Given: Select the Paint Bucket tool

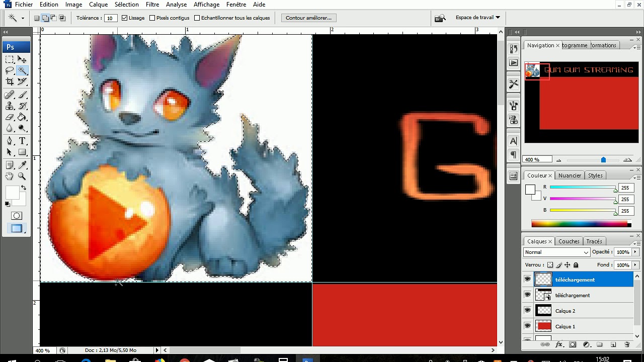Looking at the screenshot, I should [22, 117].
